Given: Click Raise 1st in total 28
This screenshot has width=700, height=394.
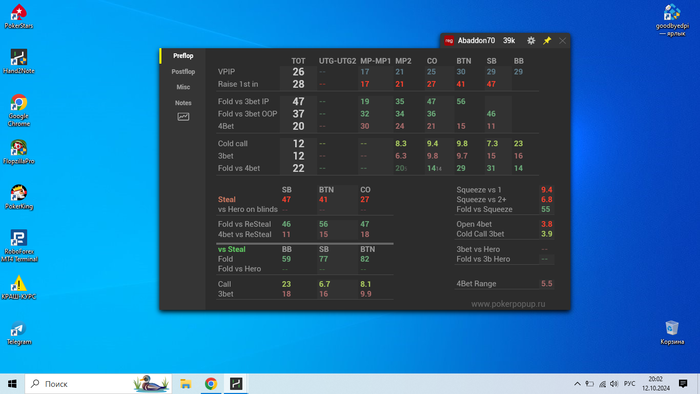Looking at the screenshot, I should pyautogui.click(x=298, y=84).
